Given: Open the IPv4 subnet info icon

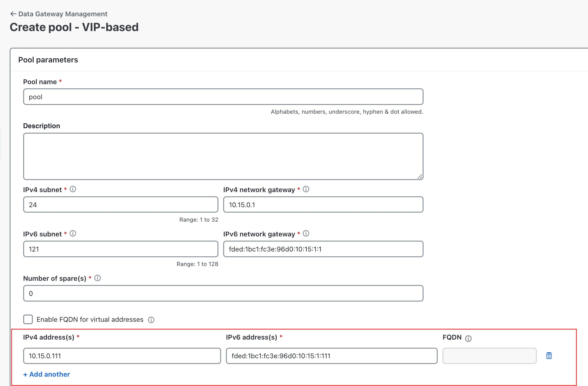Looking at the screenshot, I should click(73, 189).
